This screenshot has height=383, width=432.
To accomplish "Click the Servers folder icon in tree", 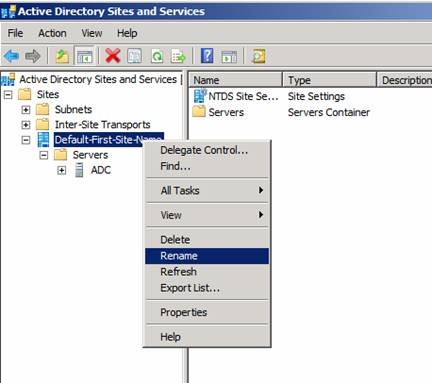I will 61,155.
